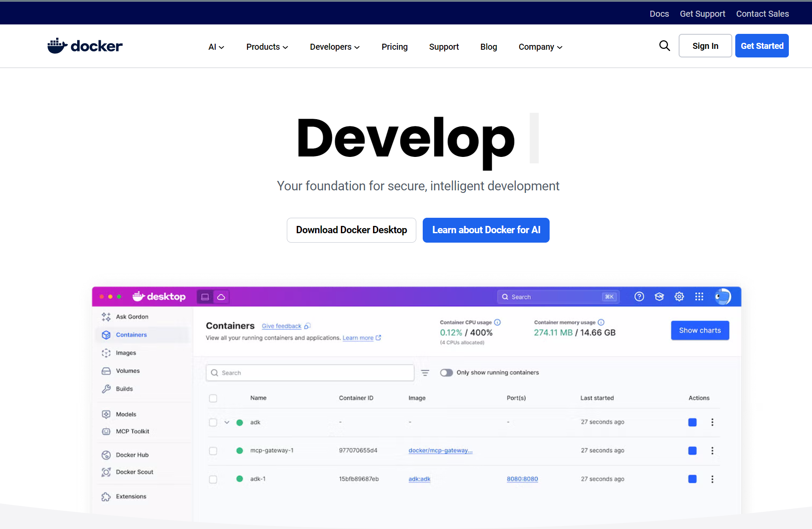This screenshot has height=529, width=812.
Task: Click the filter icon beside container search
Action: (x=425, y=373)
